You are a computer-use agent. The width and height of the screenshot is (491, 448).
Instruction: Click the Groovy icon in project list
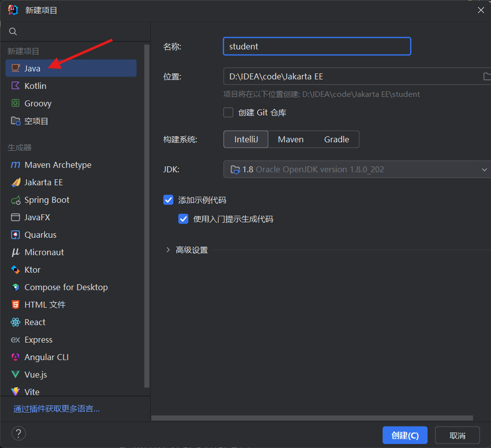pyautogui.click(x=15, y=103)
